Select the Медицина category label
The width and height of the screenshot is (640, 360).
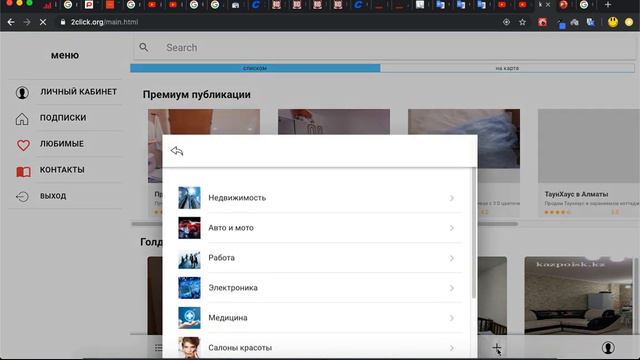point(228,318)
